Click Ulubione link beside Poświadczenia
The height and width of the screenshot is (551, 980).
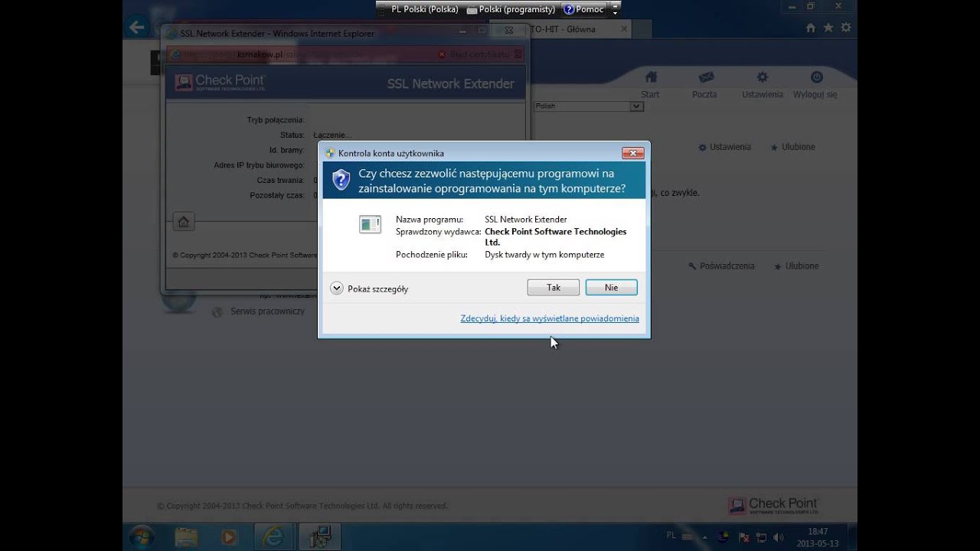point(796,266)
